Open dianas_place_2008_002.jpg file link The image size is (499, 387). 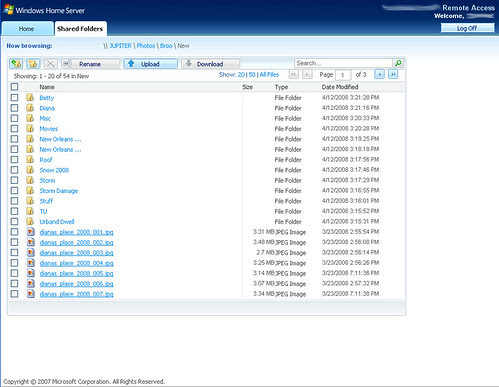76,242
